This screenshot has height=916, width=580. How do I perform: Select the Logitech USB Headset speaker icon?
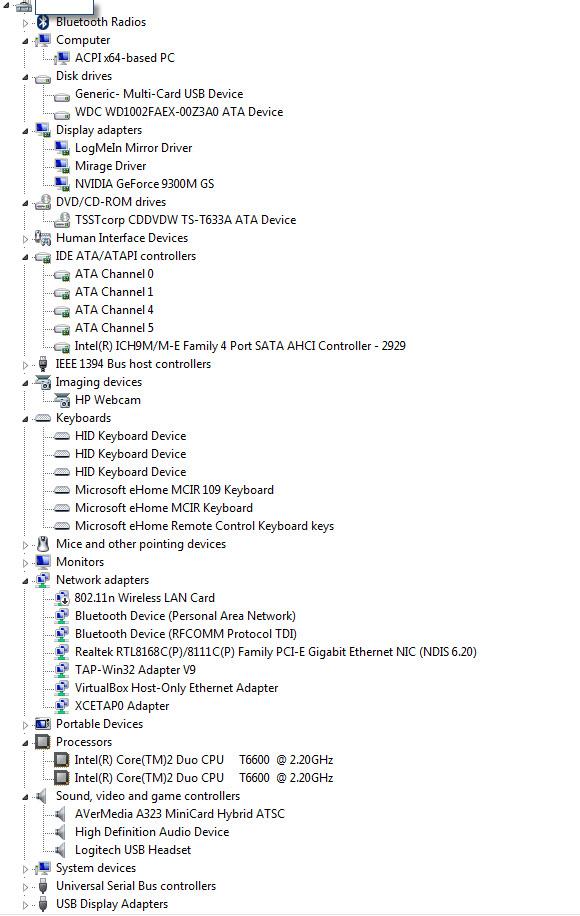(x=61, y=850)
